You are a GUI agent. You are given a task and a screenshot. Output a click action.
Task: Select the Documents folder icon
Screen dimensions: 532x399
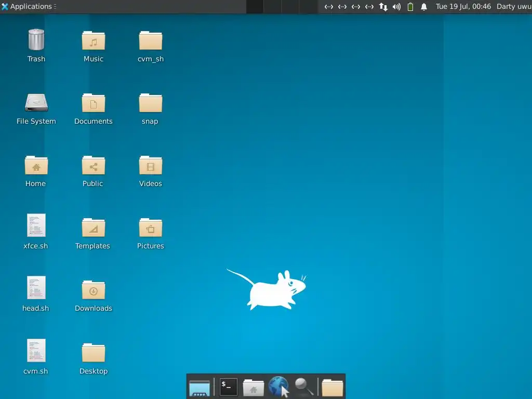point(94,103)
